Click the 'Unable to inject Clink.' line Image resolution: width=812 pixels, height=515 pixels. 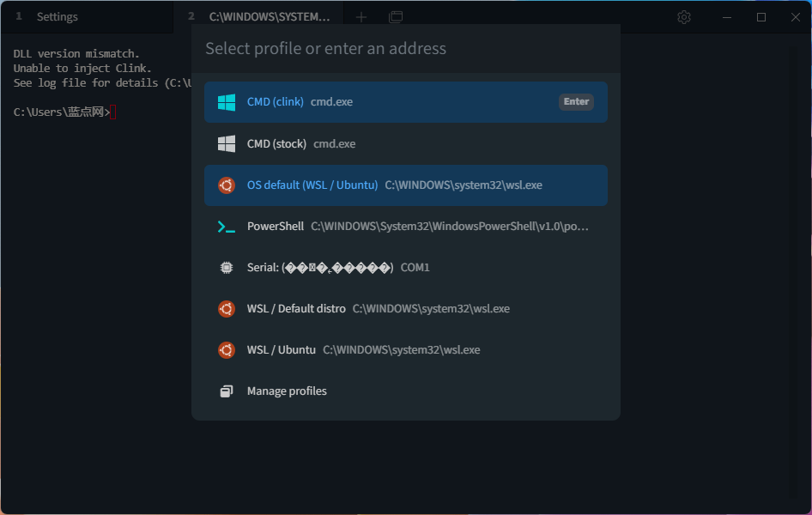click(x=82, y=69)
